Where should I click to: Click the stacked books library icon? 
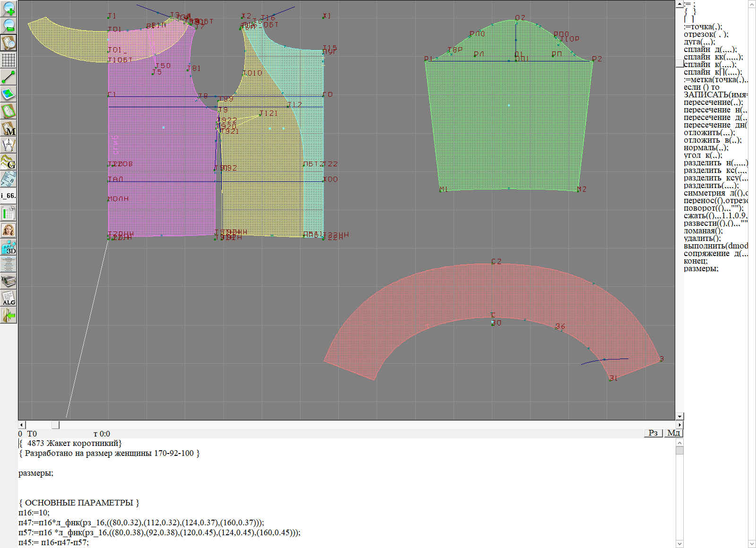9,282
